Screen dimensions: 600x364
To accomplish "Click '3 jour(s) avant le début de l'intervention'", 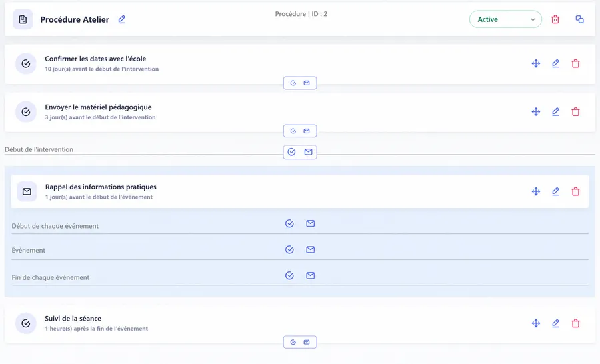I will [x=100, y=117].
